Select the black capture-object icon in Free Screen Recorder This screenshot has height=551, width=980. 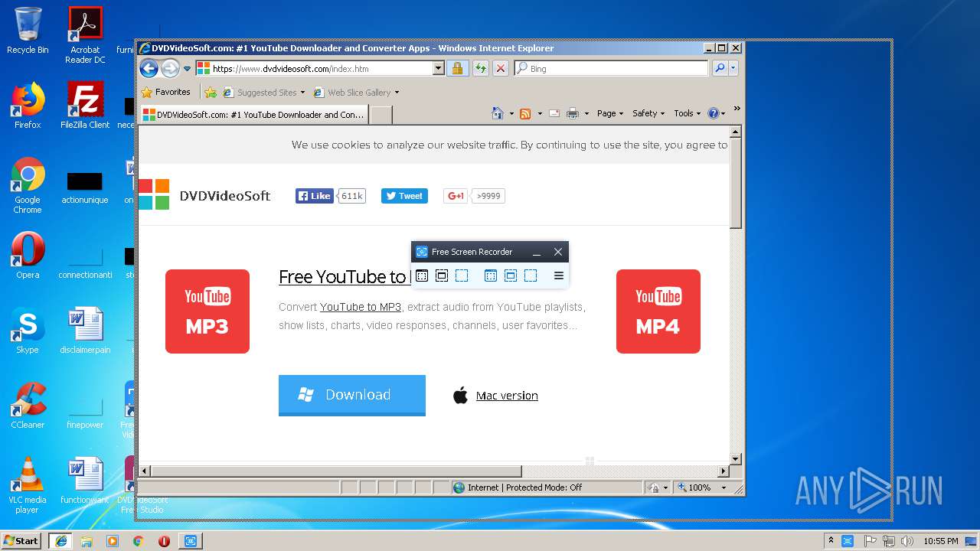(x=442, y=275)
